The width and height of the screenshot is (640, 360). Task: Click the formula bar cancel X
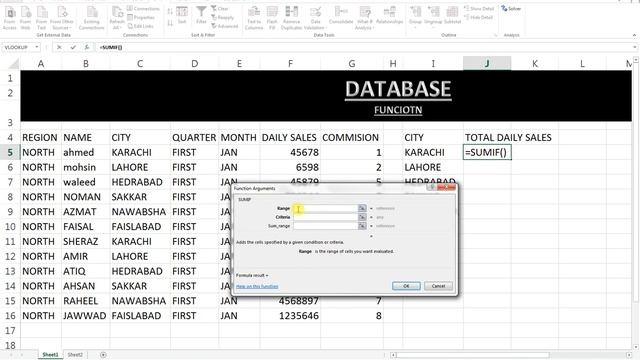[x=59, y=47]
